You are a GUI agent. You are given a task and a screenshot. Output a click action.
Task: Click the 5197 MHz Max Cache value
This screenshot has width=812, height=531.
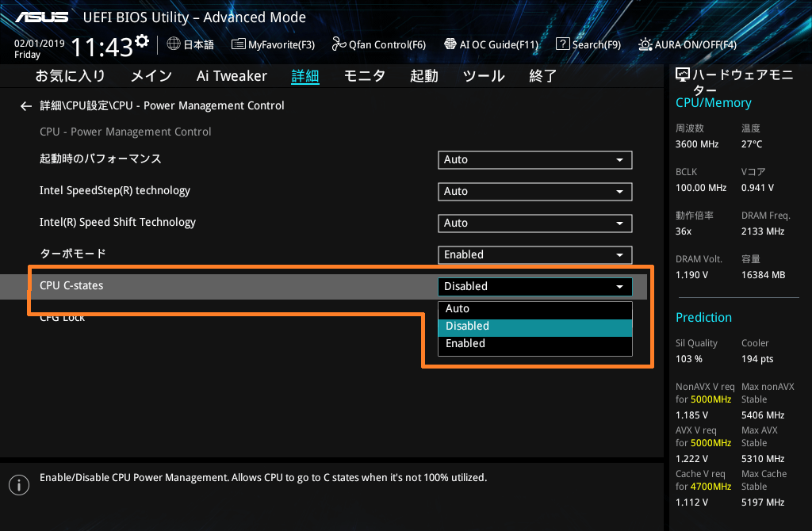click(x=762, y=502)
